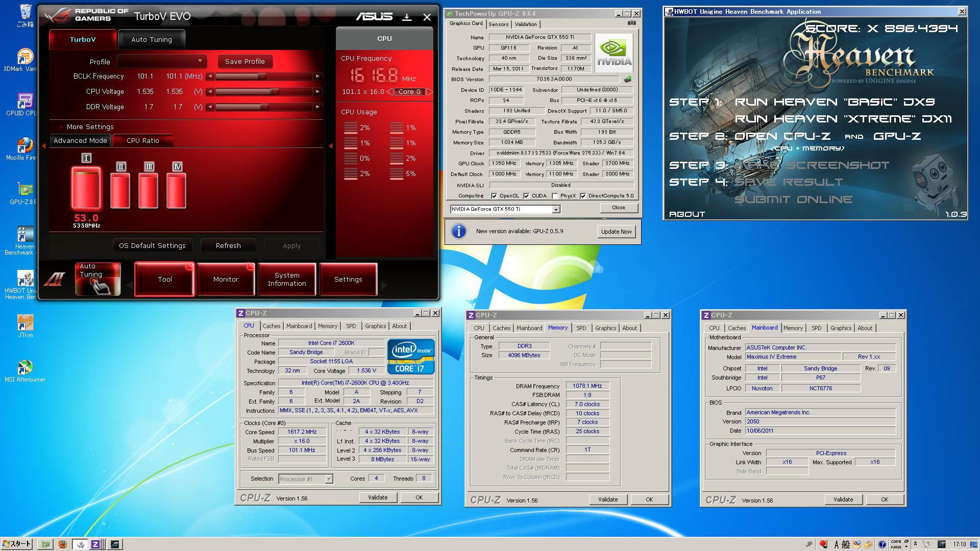Click the AI Suite taskbar button
The image size is (980, 551).
pos(115,544)
